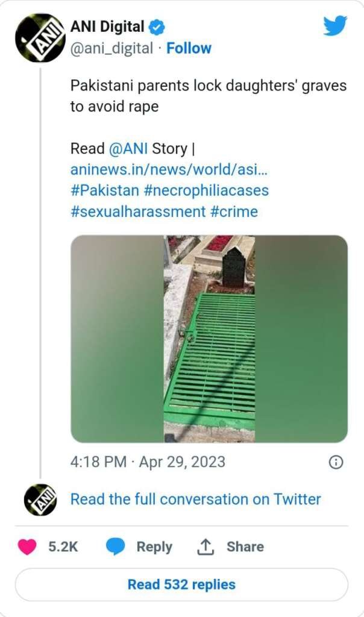
Task: Click the #sexualharassment hashtag
Action: coord(138,211)
